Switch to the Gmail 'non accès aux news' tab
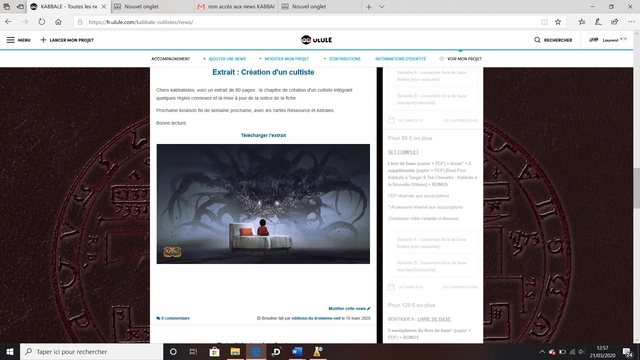 (236, 7)
